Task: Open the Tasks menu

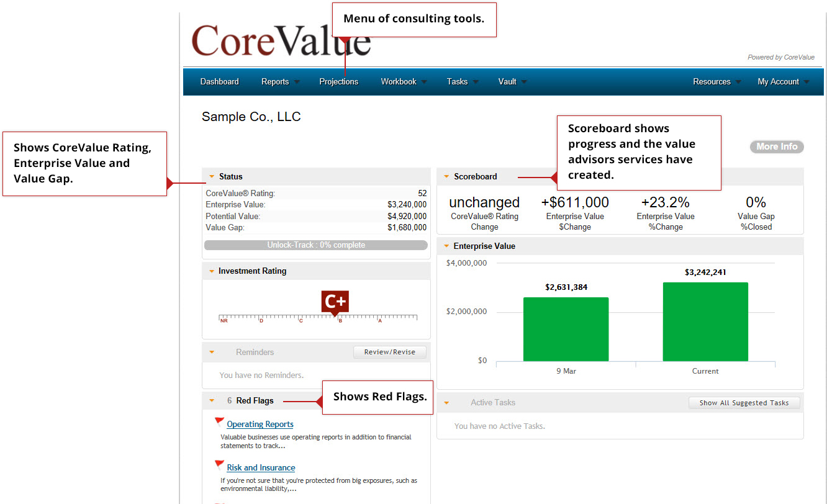Action: coord(457,82)
